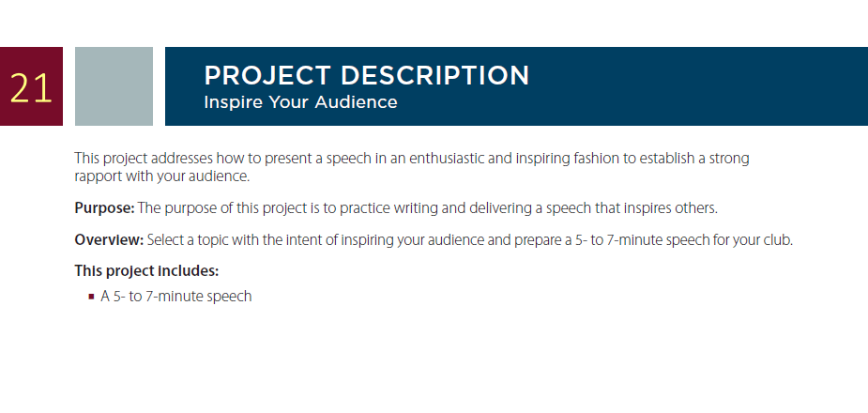Viewport: 868px width, 413px height.
Task: Click the word DESCRIPTION in the title
Action: (434, 75)
